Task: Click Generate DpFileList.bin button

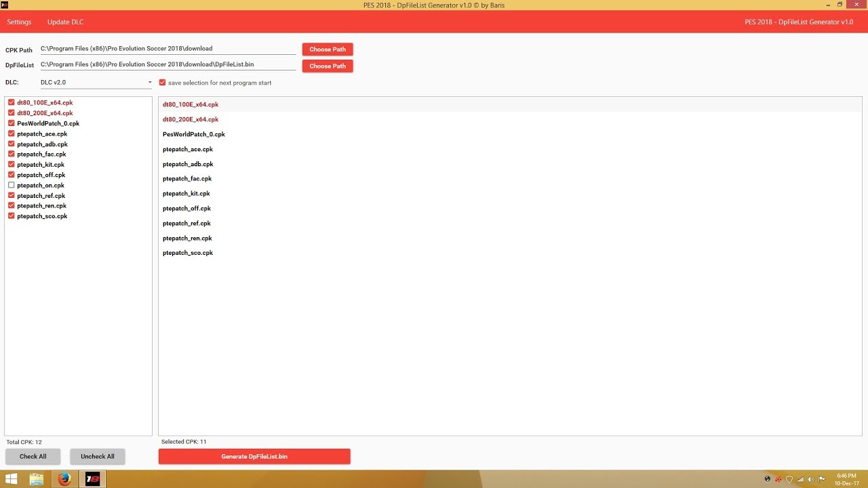Action: coord(254,456)
